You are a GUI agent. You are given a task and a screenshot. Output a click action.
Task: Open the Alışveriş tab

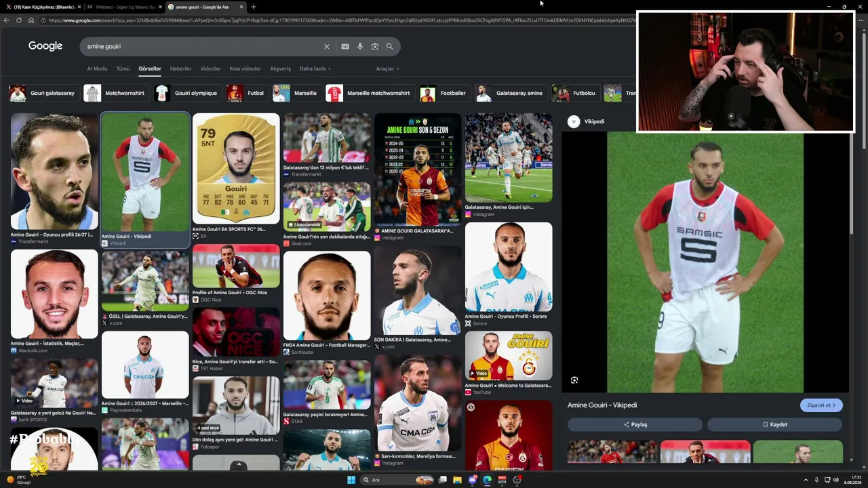click(280, 68)
